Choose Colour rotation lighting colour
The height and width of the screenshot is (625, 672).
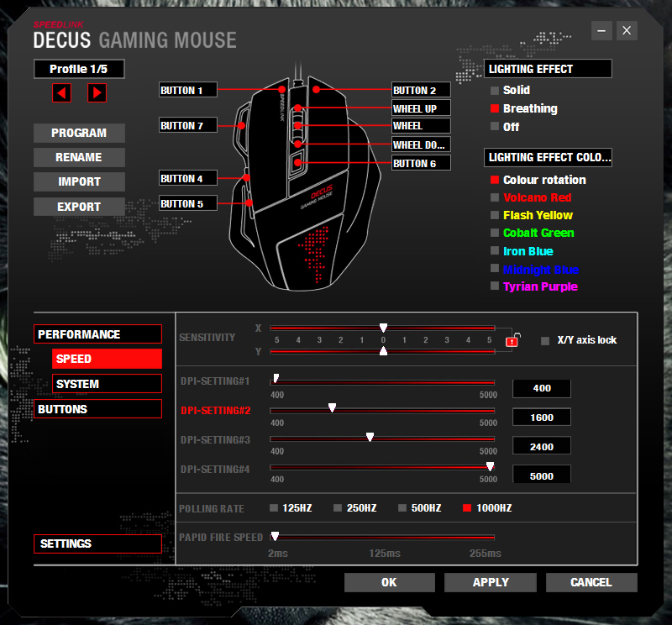point(495,180)
